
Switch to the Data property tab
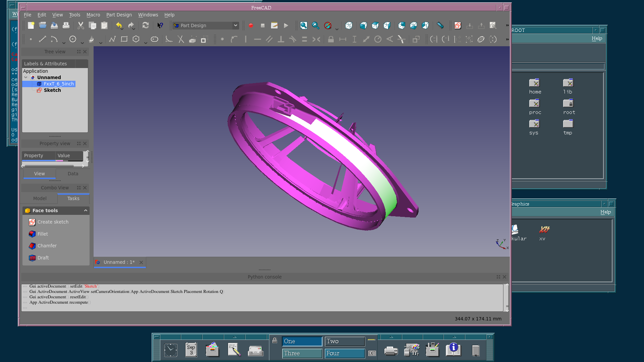(73, 174)
